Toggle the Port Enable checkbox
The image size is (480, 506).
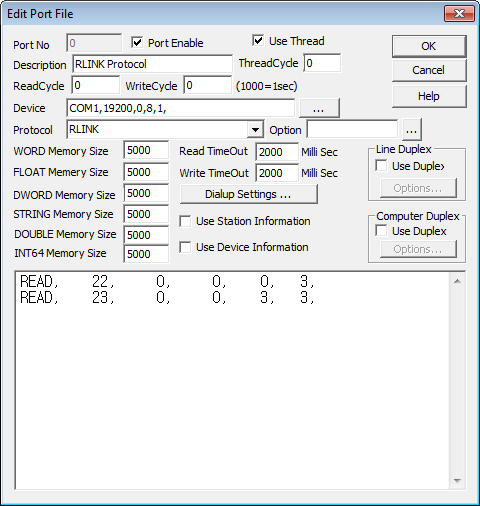[137, 43]
